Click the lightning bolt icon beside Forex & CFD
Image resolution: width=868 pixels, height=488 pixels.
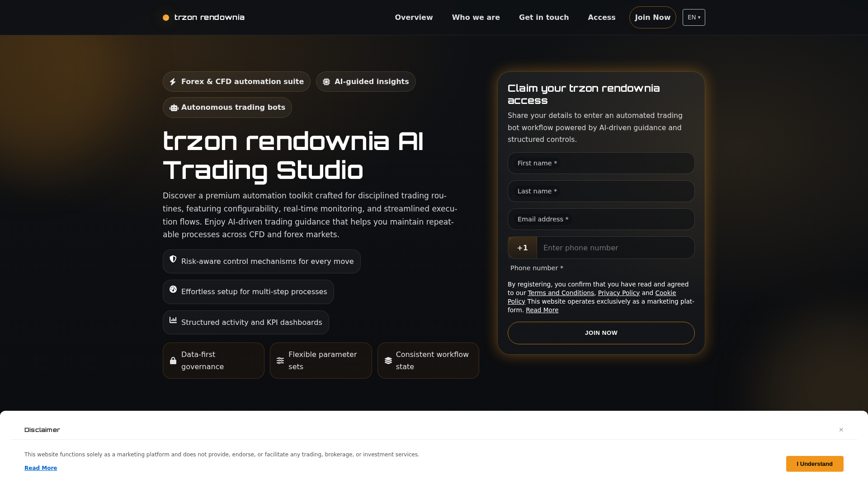(173, 82)
